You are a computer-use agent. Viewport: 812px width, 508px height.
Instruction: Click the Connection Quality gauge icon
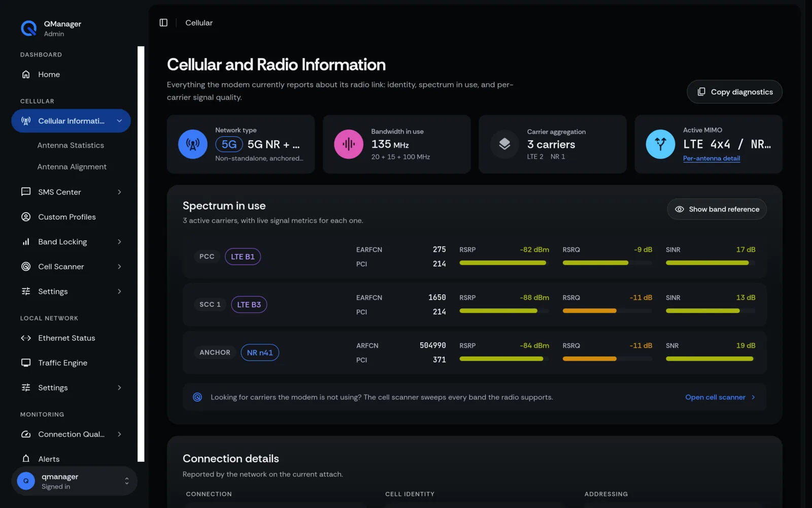(26, 434)
